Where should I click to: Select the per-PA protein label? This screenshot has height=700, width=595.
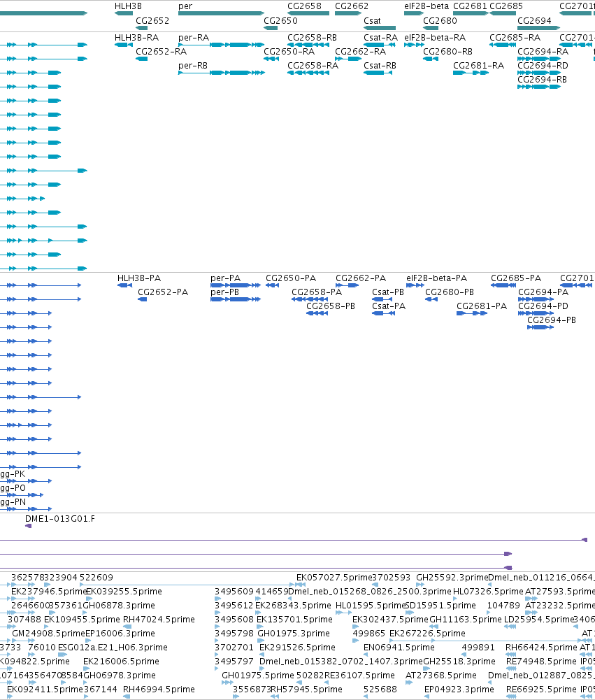tap(225, 278)
